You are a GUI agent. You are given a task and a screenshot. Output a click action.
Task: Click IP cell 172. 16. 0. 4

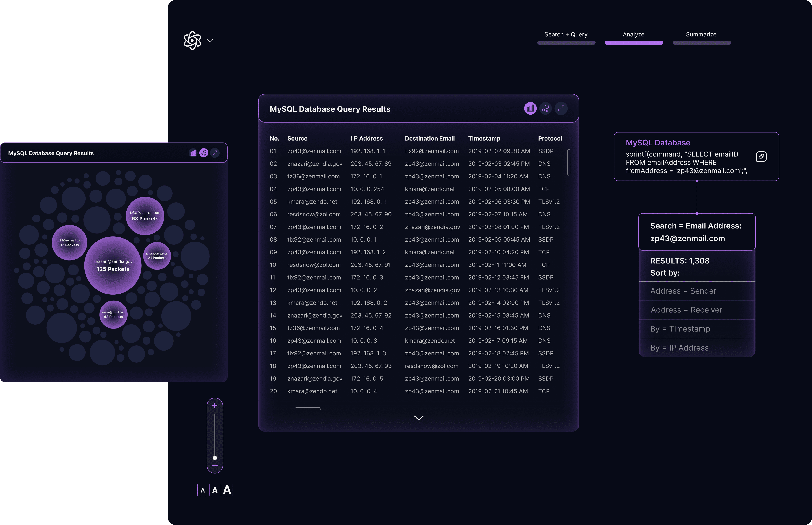(x=367, y=328)
